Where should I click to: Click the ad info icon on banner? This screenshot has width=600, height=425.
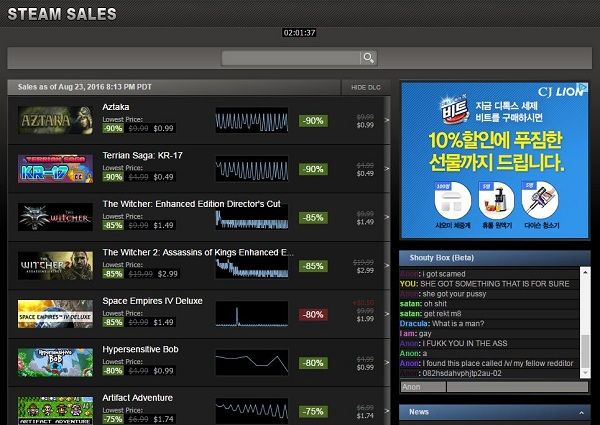point(584,87)
